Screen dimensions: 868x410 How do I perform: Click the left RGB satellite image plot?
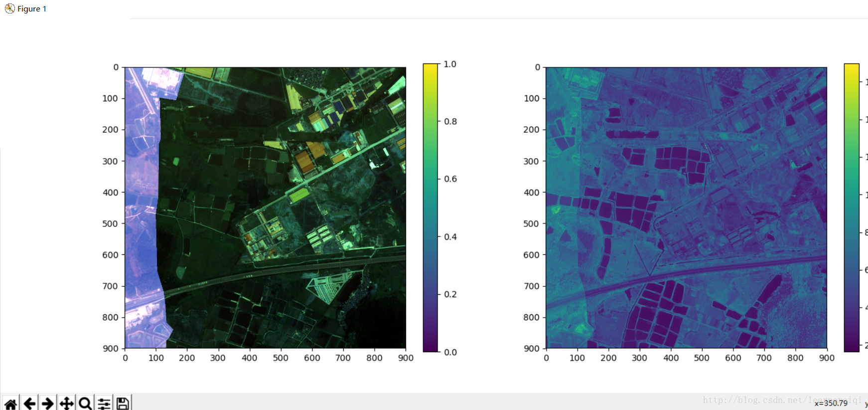[x=265, y=207]
